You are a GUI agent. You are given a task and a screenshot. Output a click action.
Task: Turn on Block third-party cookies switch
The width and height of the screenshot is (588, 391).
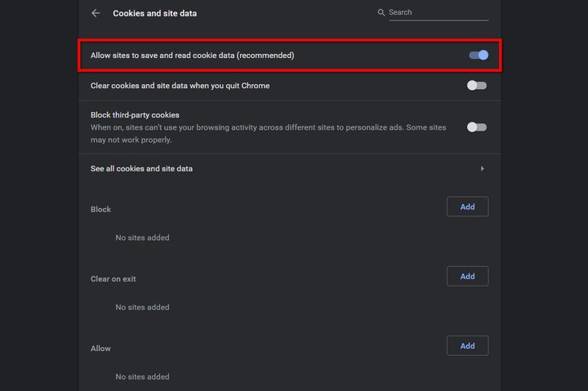coord(477,127)
